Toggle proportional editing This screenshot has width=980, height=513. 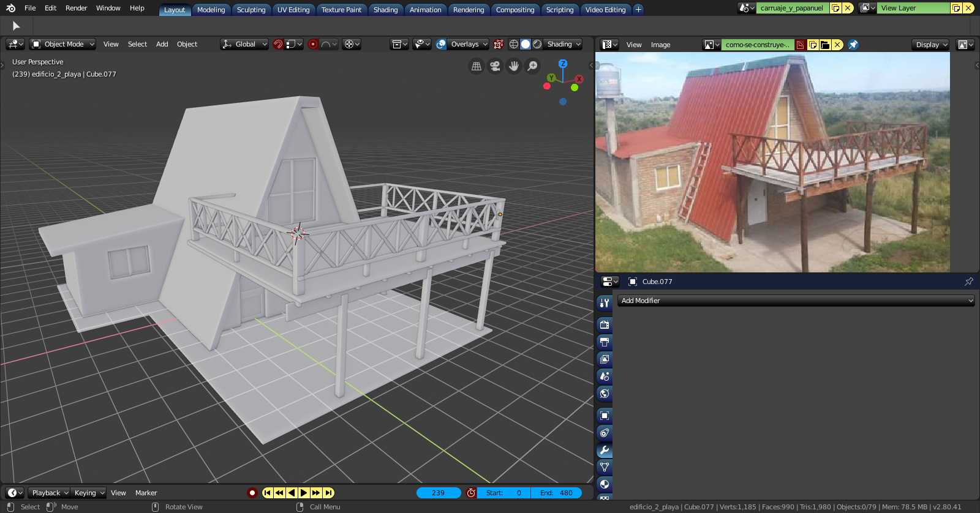313,44
